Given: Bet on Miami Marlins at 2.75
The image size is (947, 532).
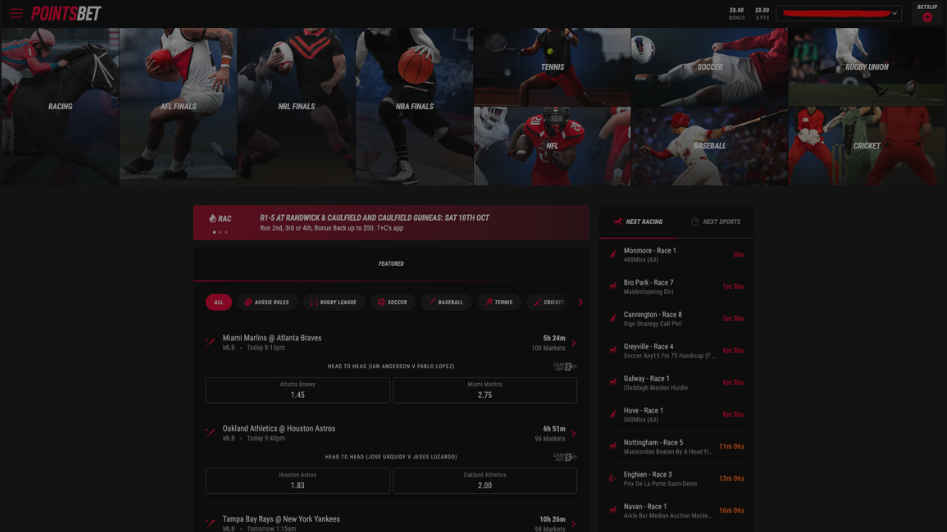Looking at the screenshot, I should [485, 390].
